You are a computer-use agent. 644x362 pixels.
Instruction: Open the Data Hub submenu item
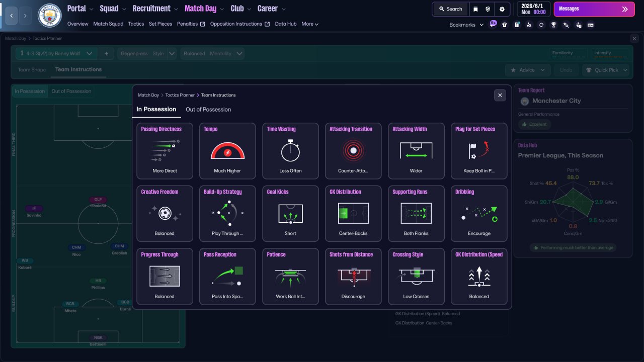click(286, 24)
